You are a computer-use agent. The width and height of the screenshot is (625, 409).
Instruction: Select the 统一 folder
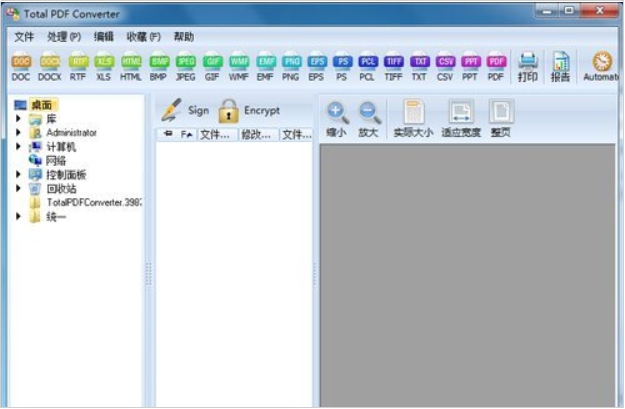pos(56,217)
